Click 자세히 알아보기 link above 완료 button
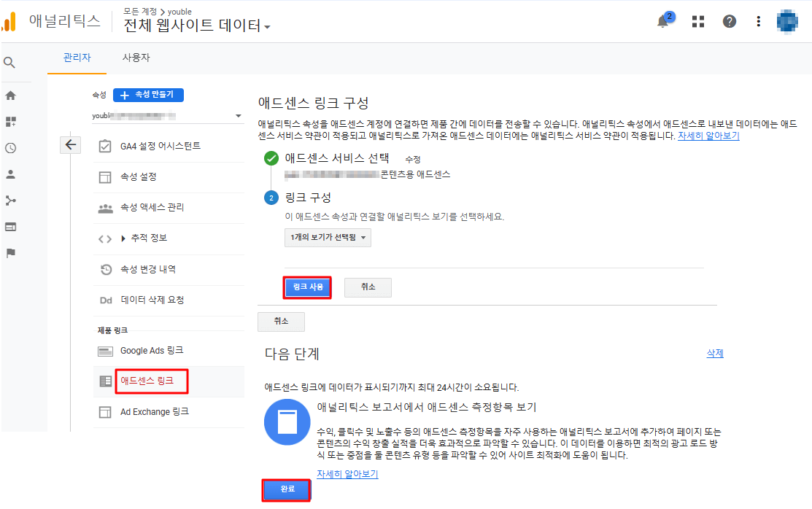812x509 pixels. coord(347,474)
